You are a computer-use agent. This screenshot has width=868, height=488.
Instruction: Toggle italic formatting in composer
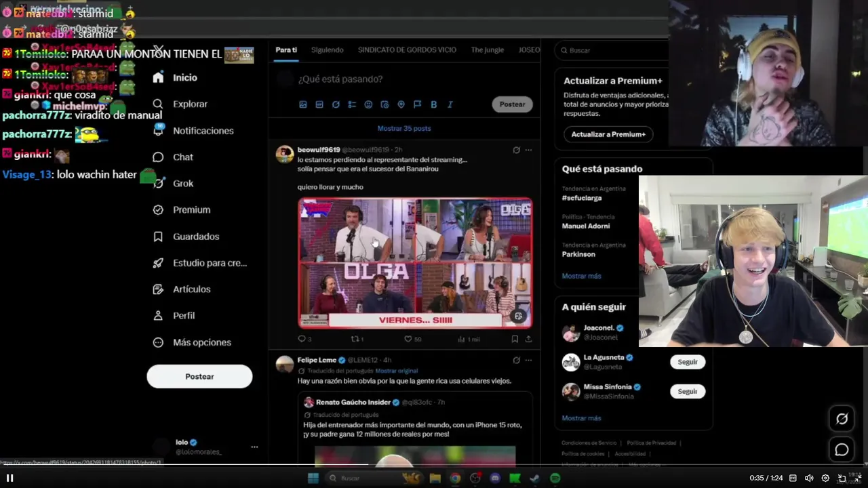pos(450,104)
